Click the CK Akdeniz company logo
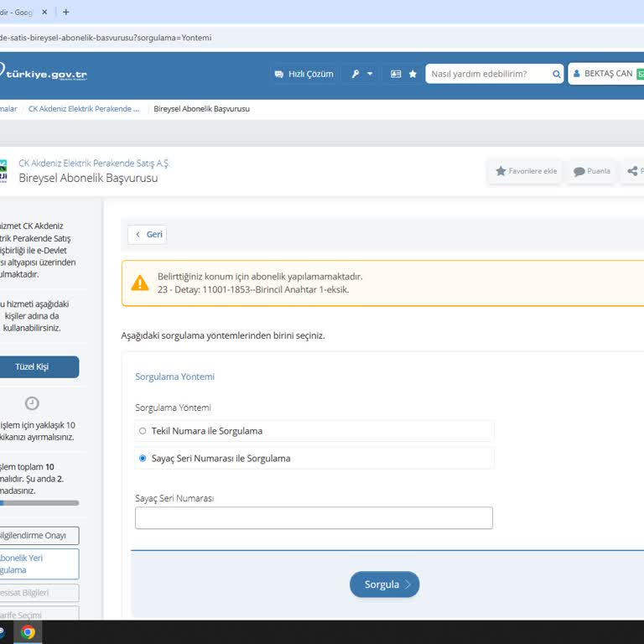 point(3,171)
